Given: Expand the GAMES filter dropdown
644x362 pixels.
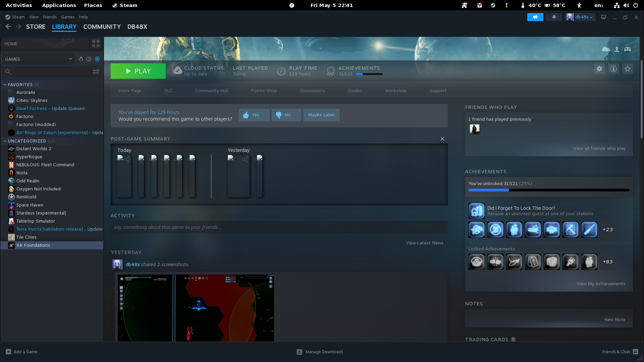Looking at the screenshot, I should pyautogui.click(x=39, y=59).
